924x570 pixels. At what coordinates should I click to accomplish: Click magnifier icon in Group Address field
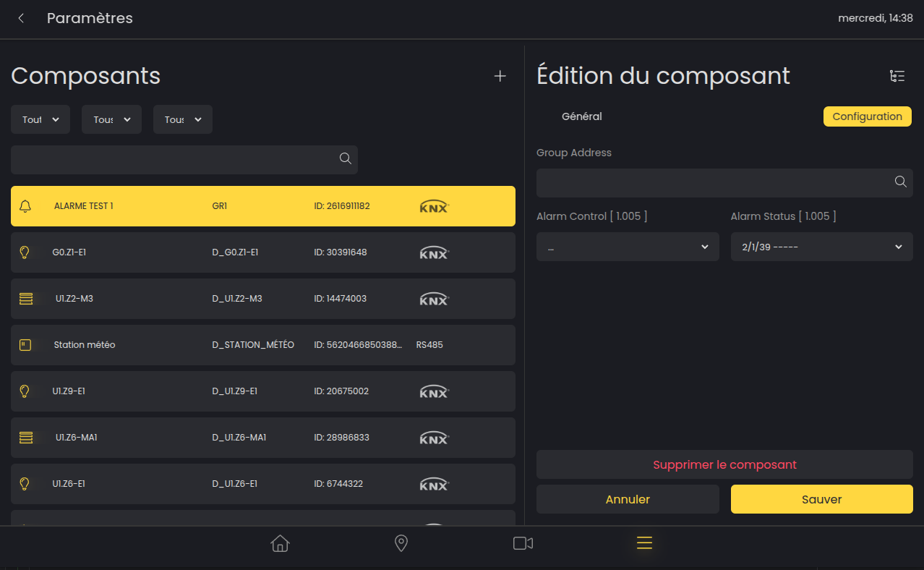click(x=900, y=182)
